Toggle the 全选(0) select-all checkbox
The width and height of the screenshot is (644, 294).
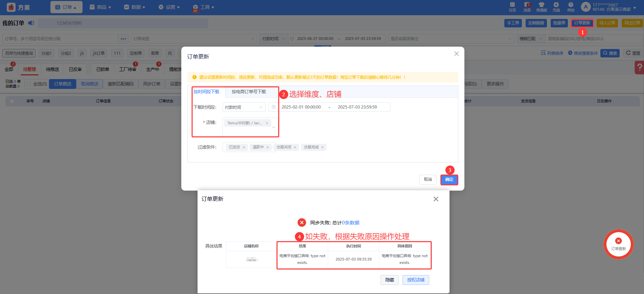tap(29, 84)
